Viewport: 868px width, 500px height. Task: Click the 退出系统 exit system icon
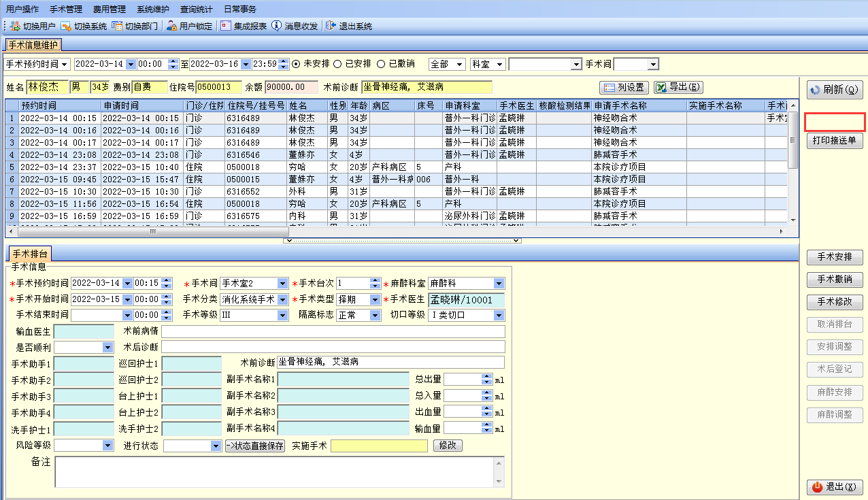331,27
